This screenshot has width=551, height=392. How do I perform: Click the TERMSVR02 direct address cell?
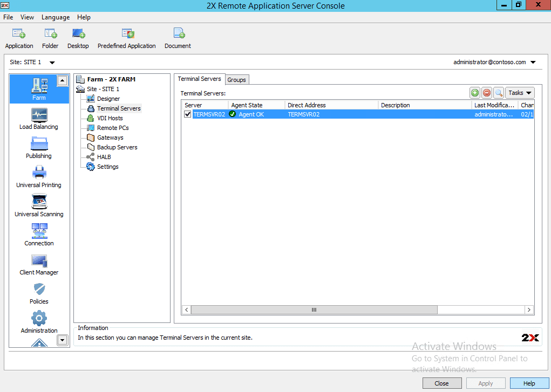pos(304,114)
